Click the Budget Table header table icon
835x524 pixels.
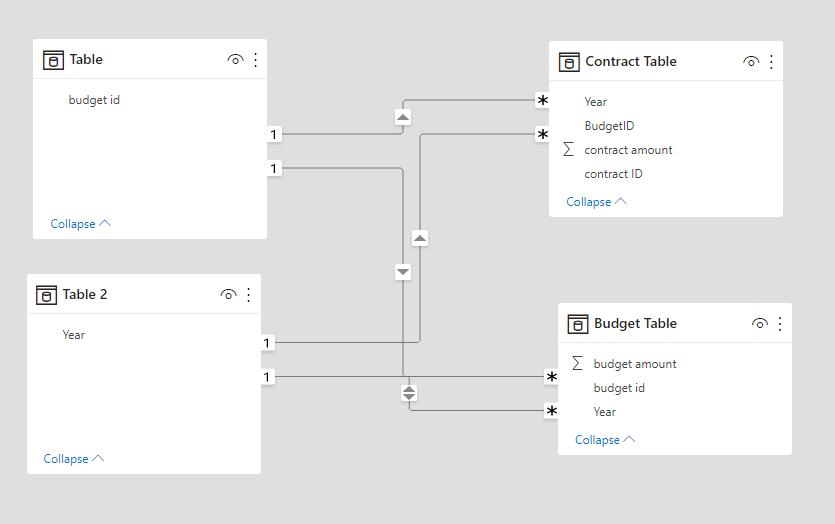pos(578,324)
